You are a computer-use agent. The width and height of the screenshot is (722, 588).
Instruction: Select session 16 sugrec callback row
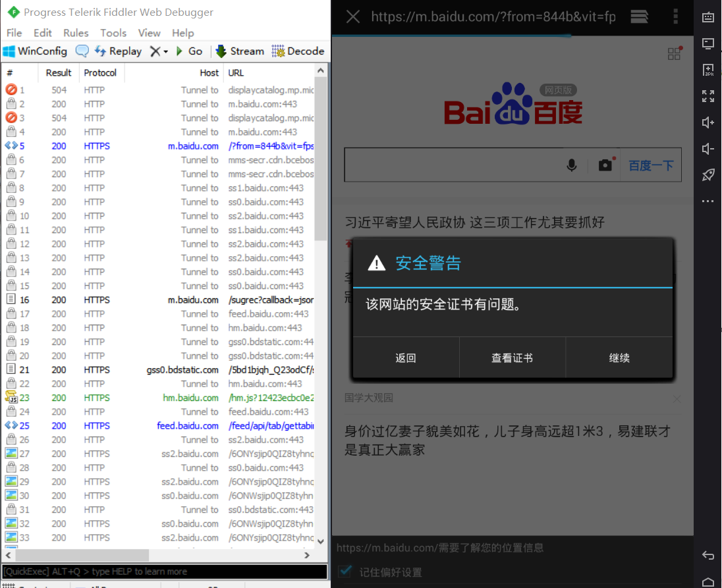tap(160, 300)
